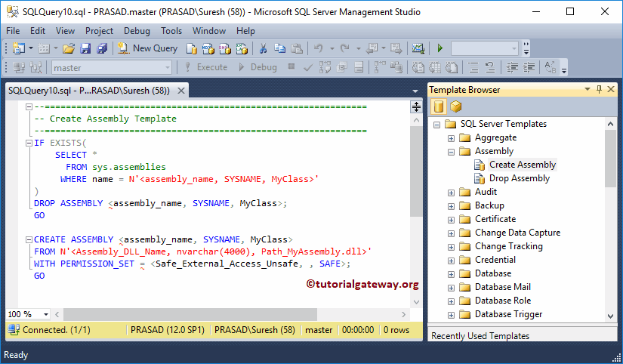The height and width of the screenshot is (364, 623).
Task: Click the Cut scissors icon
Action: click(263, 48)
